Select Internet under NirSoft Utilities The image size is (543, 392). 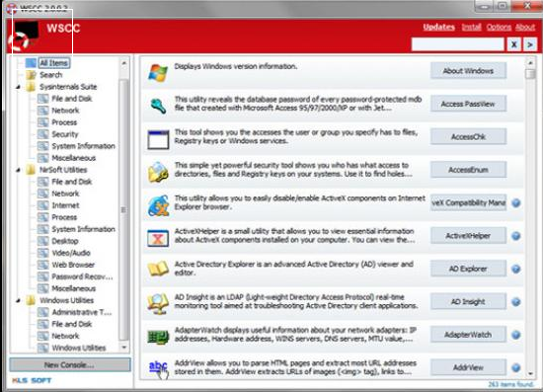click(65, 205)
